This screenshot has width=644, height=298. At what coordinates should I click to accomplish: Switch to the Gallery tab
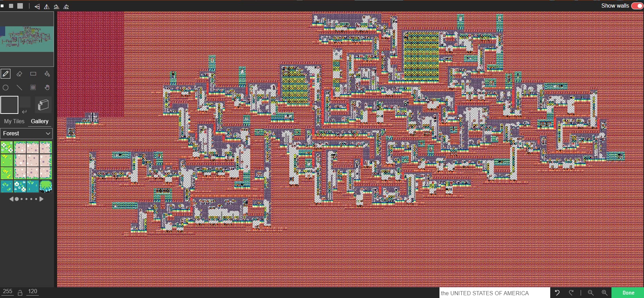click(39, 121)
